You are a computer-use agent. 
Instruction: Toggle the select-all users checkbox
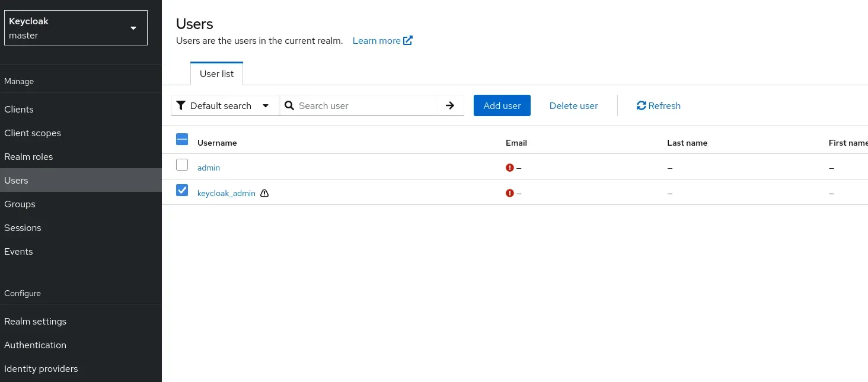point(182,139)
